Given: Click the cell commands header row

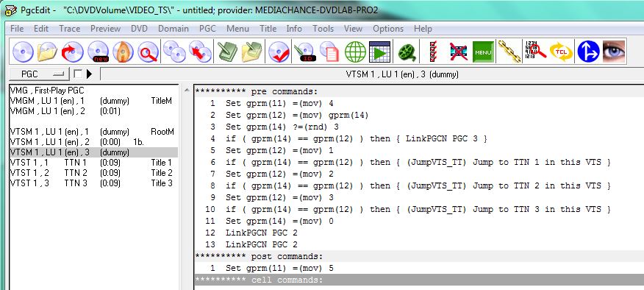Looking at the screenshot, I should (x=418, y=280).
